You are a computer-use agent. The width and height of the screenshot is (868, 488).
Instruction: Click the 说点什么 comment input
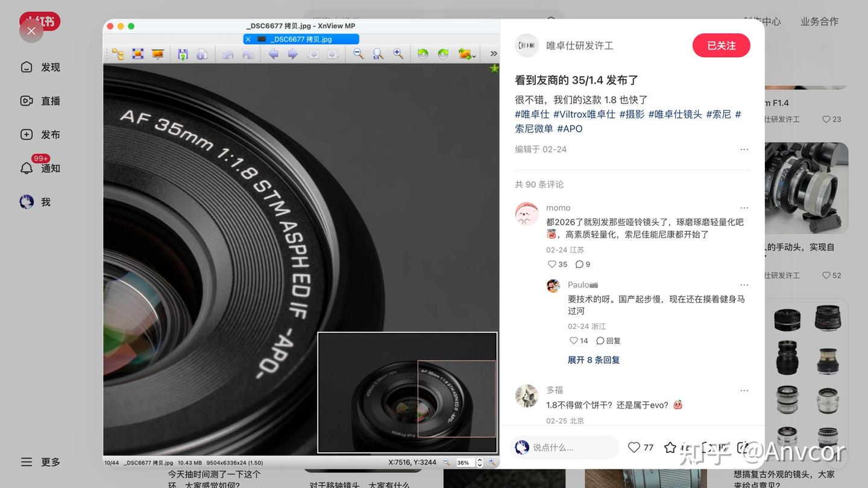[x=565, y=448]
